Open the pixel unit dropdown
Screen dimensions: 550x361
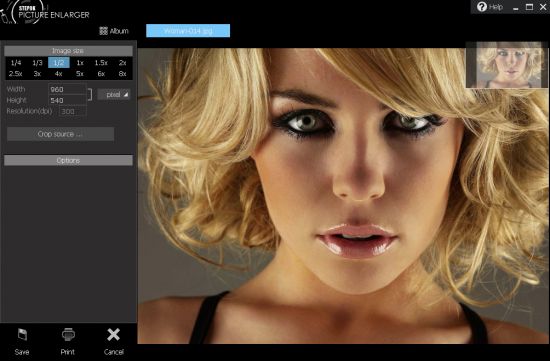coord(114,94)
